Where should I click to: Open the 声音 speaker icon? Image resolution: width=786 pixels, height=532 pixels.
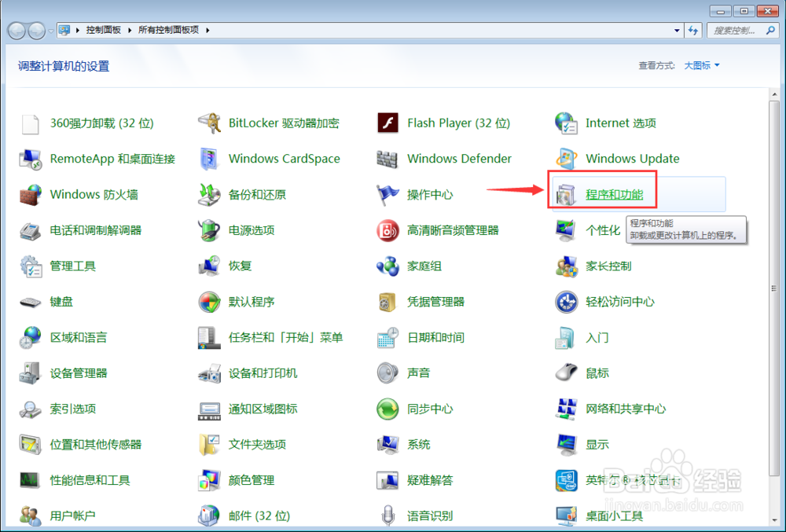(x=387, y=373)
